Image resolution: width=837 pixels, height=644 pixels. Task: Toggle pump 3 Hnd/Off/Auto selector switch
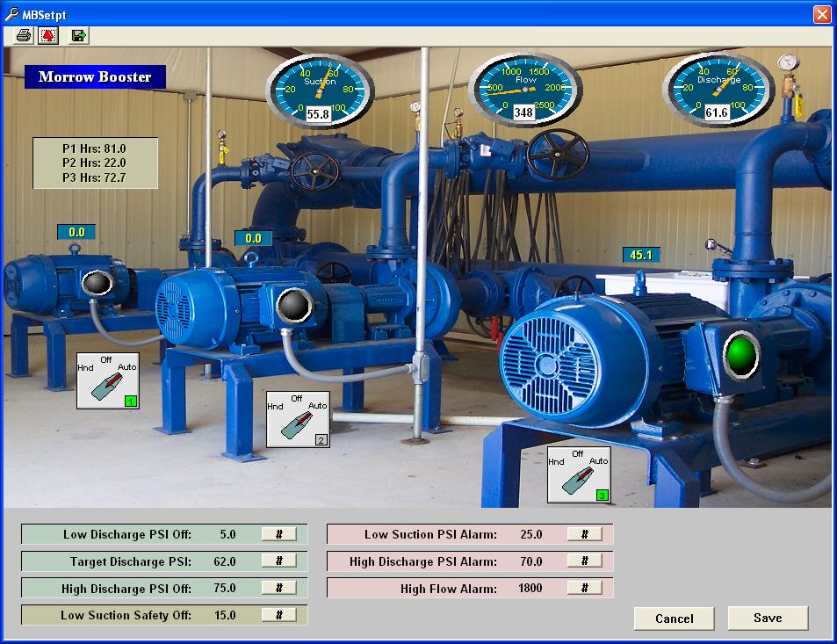coord(578,474)
